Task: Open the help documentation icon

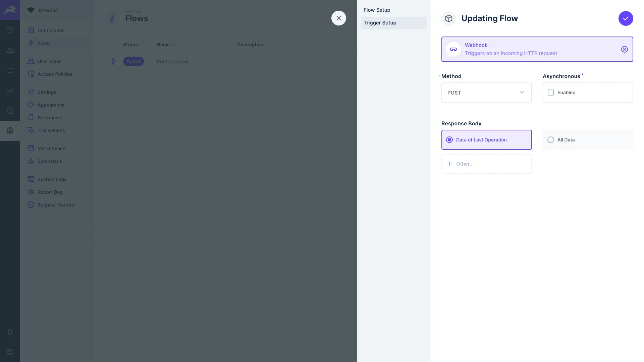Action: pyautogui.click(x=10, y=111)
